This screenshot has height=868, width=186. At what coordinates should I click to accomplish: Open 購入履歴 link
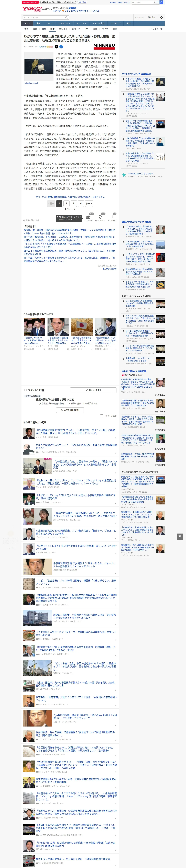tap(152, 17)
